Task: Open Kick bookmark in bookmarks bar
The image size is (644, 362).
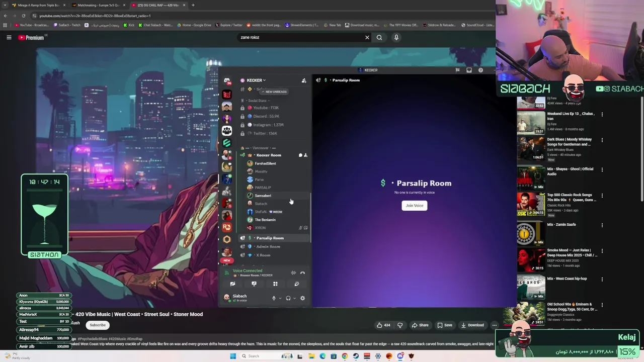Action: (129, 25)
